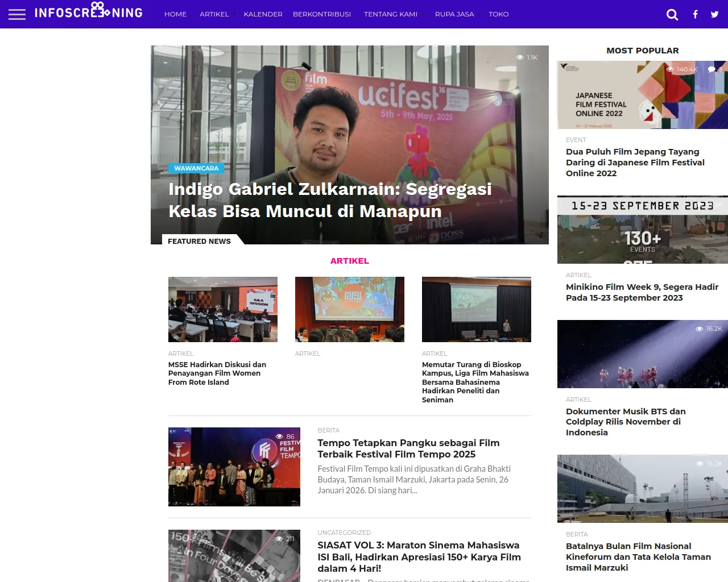Open the Japanese Film Festival Online thumbnail

(x=643, y=95)
